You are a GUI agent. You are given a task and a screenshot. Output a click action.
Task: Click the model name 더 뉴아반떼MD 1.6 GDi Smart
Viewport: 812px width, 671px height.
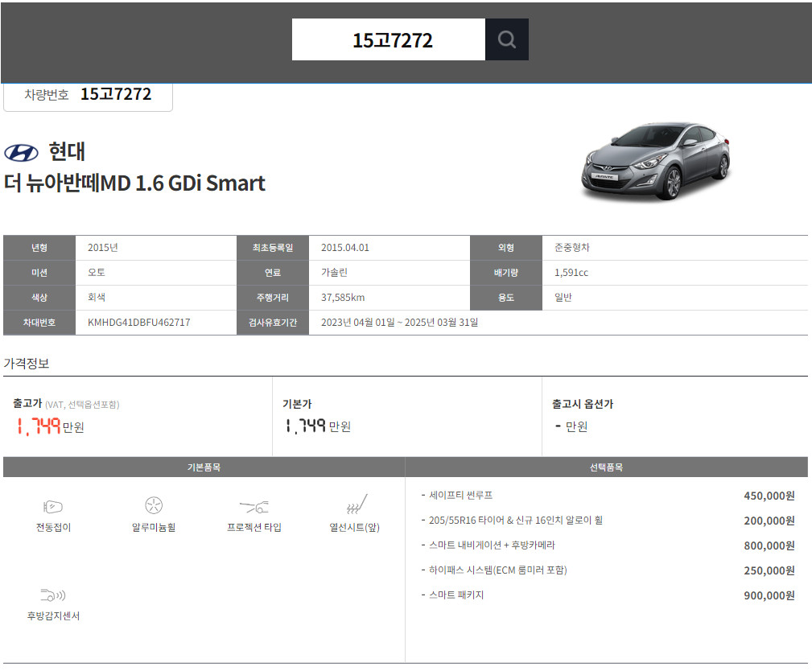click(134, 183)
